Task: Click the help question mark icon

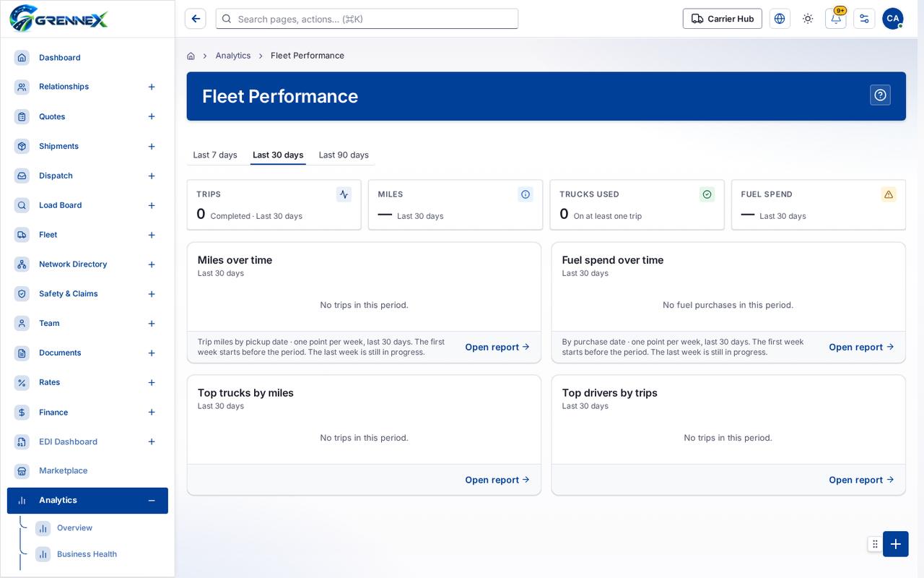Action: tap(880, 95)
